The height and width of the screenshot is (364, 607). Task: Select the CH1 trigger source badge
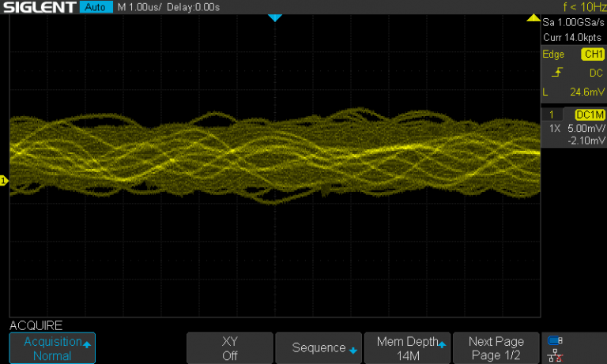592,54
